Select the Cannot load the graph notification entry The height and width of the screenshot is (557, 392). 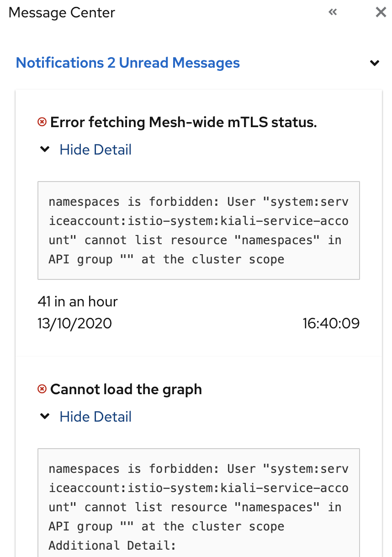tap(127, 389)
